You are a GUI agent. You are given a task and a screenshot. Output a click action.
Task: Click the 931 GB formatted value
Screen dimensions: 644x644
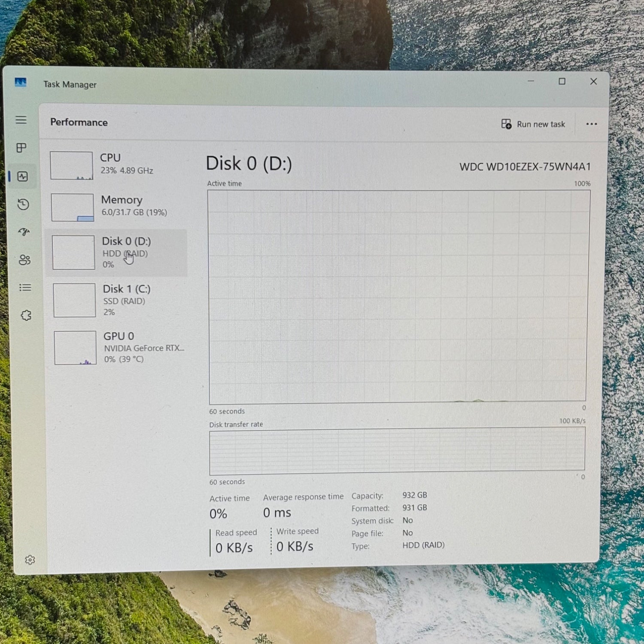point(415,507)
